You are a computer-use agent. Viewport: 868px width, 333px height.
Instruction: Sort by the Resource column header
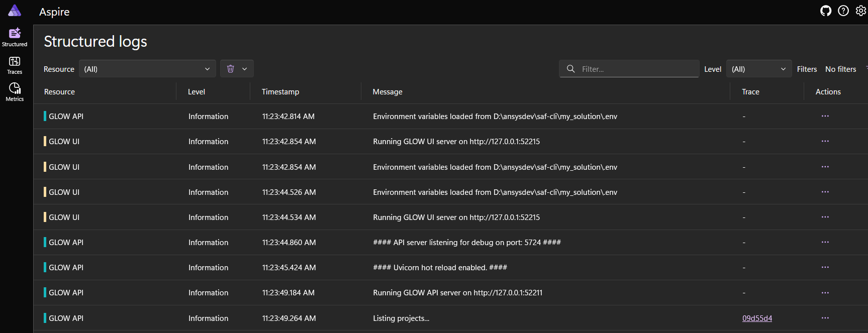click(x=59, y=91)
